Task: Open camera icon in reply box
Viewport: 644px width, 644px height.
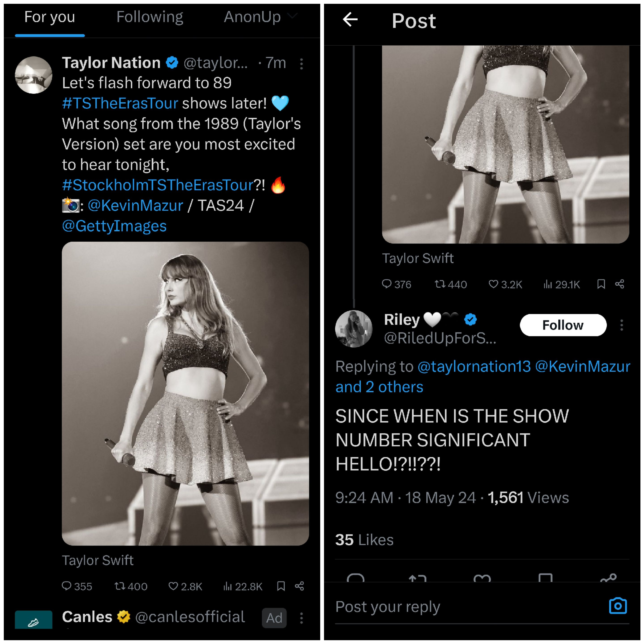Action: click(618, 606)
